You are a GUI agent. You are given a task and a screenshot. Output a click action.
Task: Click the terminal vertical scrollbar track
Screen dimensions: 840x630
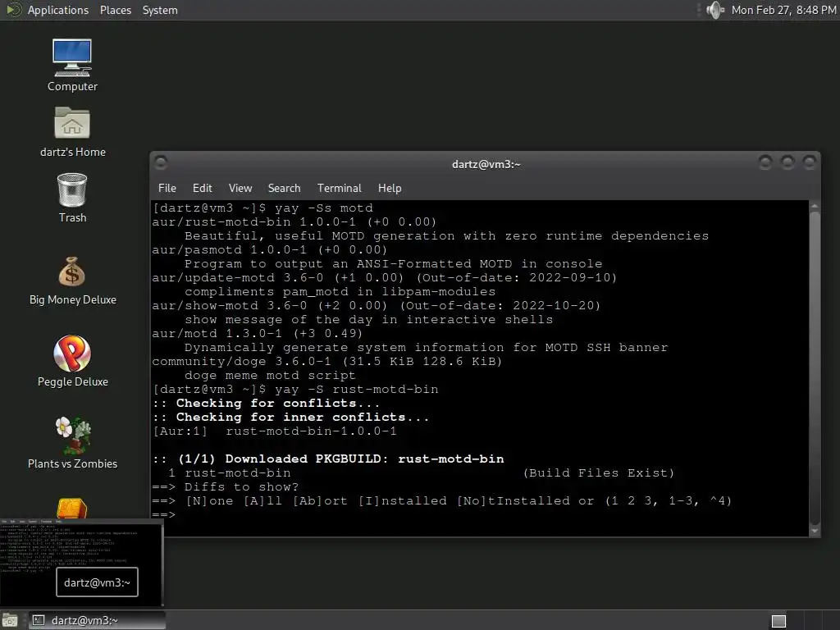pos(815,368)
